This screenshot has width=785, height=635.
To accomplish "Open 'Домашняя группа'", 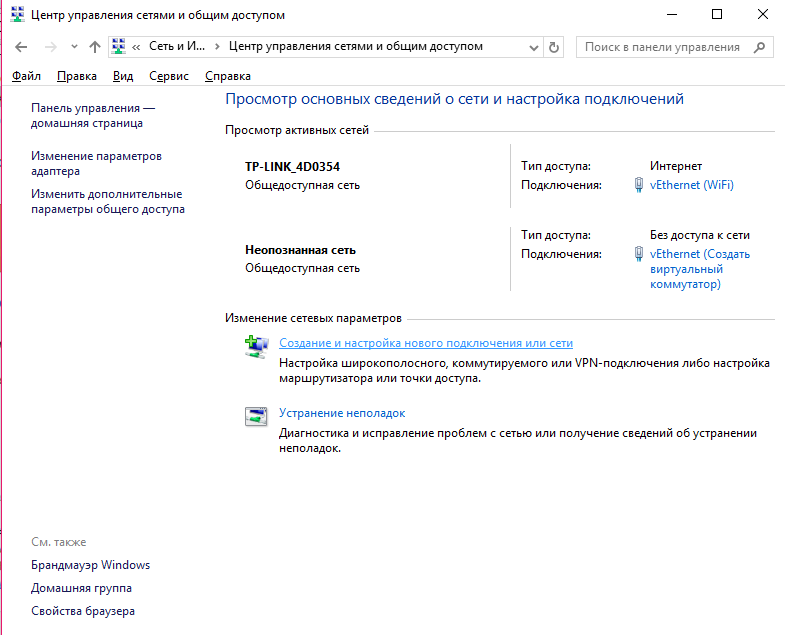I will (x=81, y=588).
